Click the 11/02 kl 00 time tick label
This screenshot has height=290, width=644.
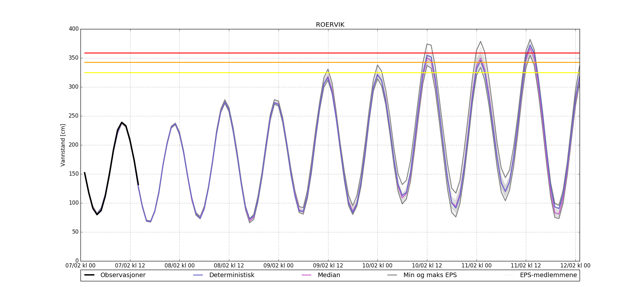click(x=477, y=266)
